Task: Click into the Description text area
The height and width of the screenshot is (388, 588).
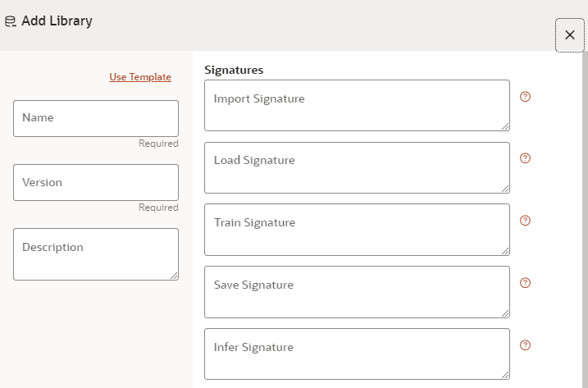Action: [96, 254]
